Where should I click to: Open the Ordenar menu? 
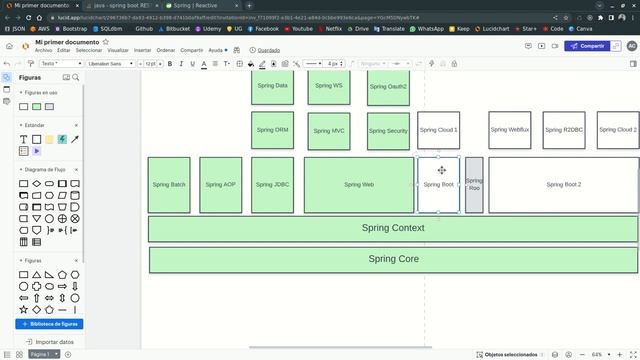coord(166,50)
